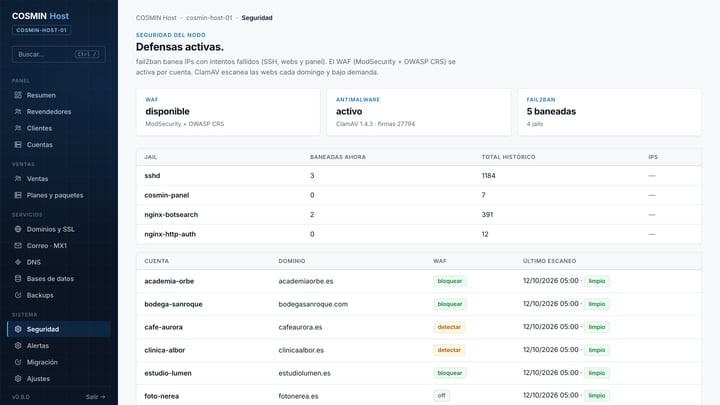Toggle WAF off badge for foto-nerea
The width and height of the screenshot is (720, 405).
coord(441,395)
